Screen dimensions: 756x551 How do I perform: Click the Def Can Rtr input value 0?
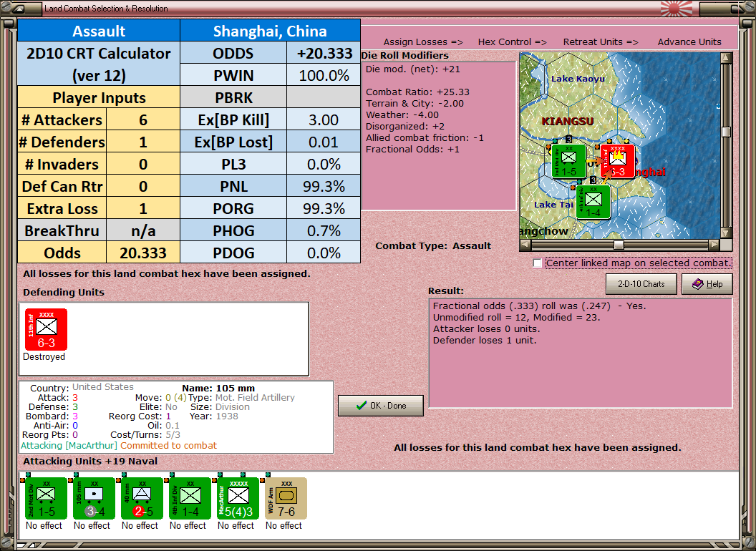143,186
